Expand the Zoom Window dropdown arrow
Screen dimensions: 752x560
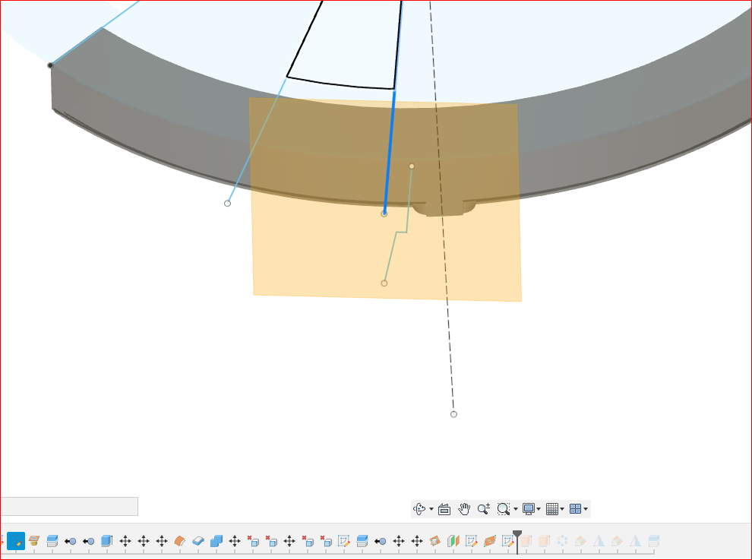click(515, 508)
